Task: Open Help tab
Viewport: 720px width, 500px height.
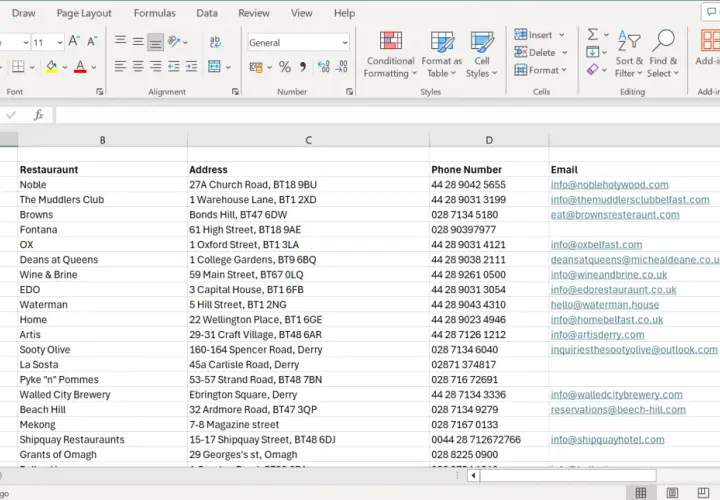Action: coord(344,13)
